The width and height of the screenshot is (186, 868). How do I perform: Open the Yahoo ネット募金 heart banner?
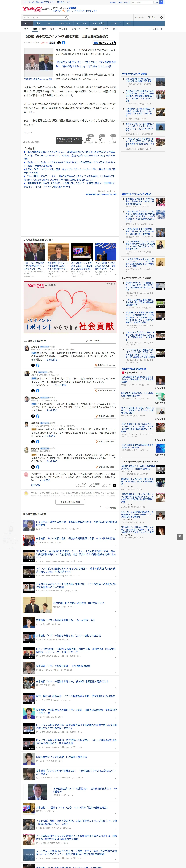click(x=70, y=307)
